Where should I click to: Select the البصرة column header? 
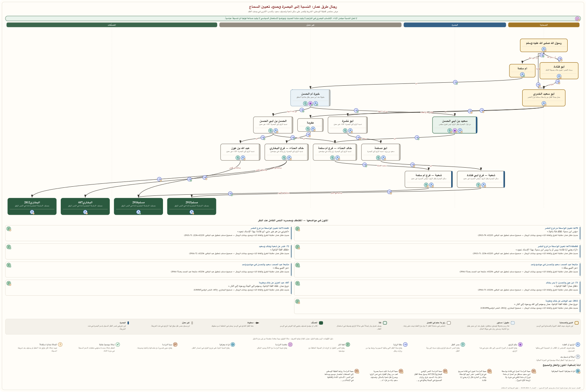click(455, 25)
